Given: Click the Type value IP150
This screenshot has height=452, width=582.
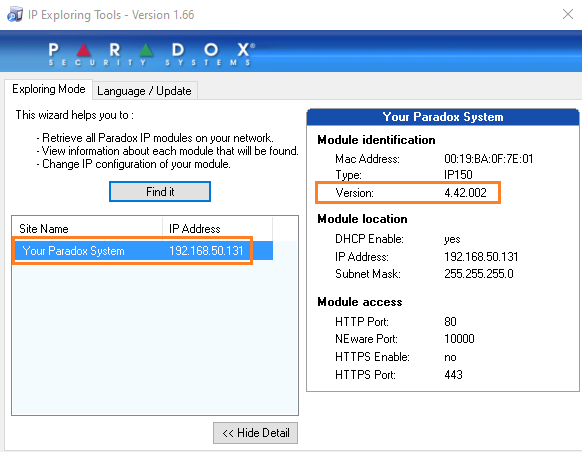Looking at the screenshot, I should [458, 174].
